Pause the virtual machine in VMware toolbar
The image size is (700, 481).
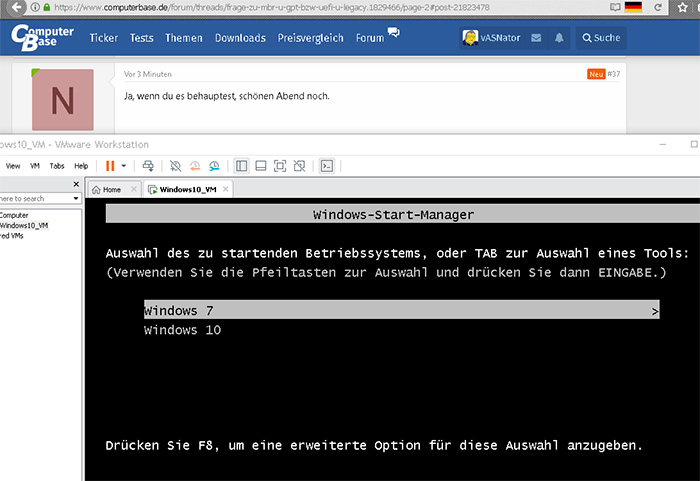click(110, 166)
